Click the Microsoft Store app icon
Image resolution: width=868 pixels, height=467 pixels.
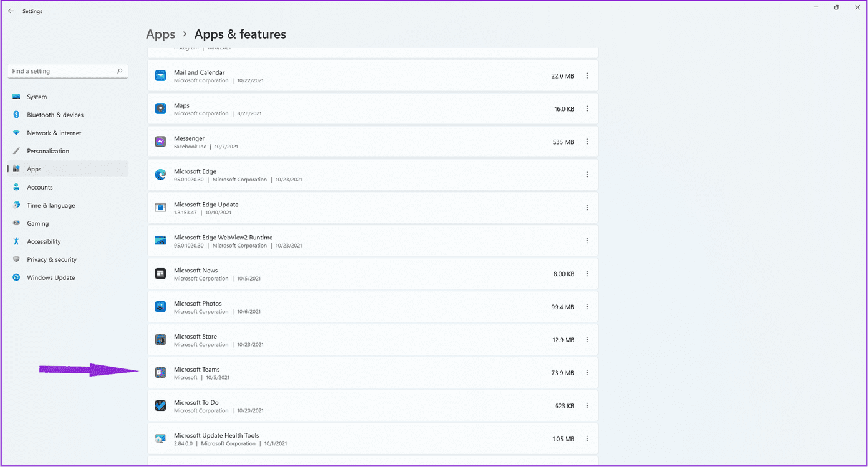pos(160,340)
